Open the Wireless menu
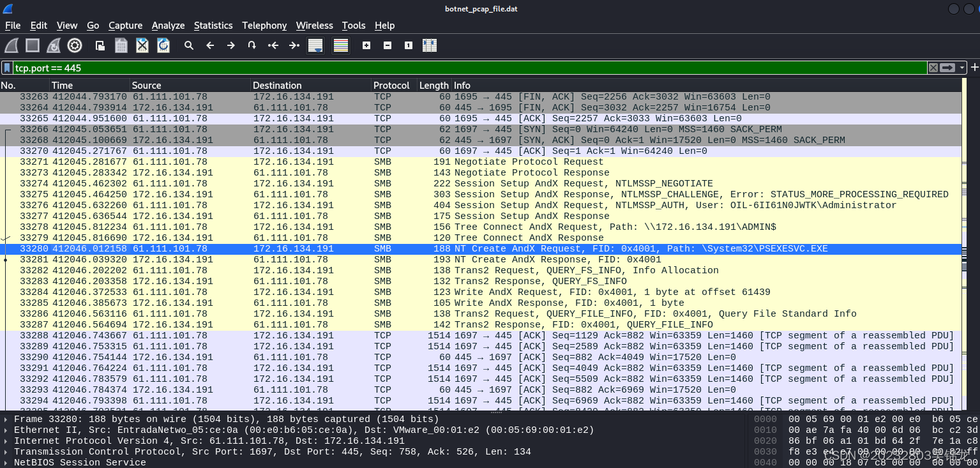This screenshot has height=468, width=980. click(314, 26)
